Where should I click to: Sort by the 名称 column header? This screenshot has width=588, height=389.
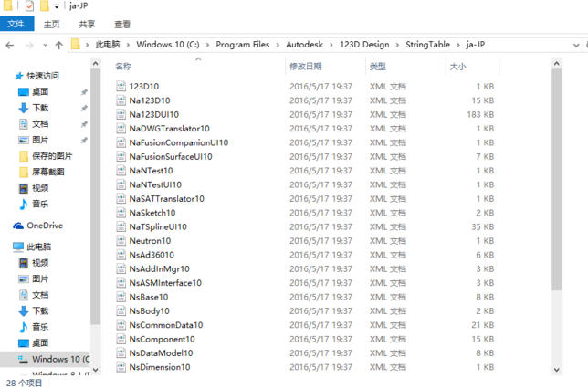click(123, 67)
